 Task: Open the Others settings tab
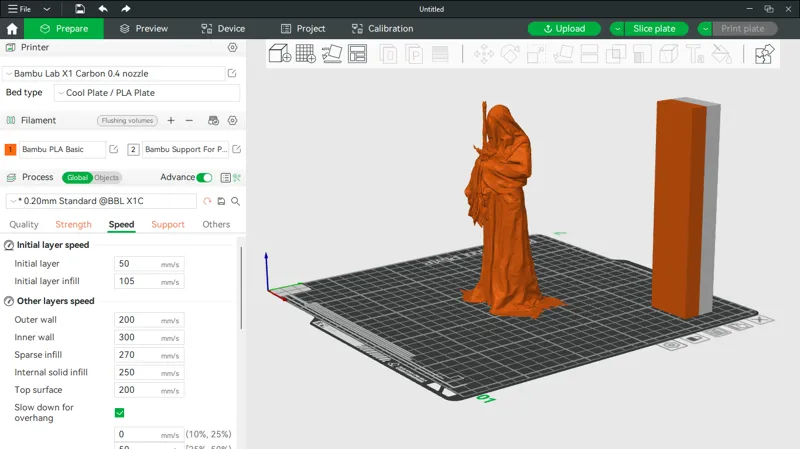tap(216, 224)
